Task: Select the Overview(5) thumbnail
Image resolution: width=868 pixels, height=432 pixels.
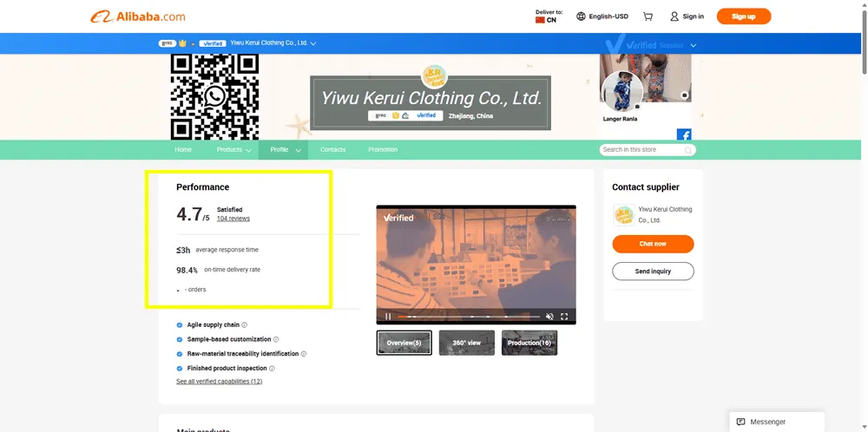Action: (x=404, y=343)
